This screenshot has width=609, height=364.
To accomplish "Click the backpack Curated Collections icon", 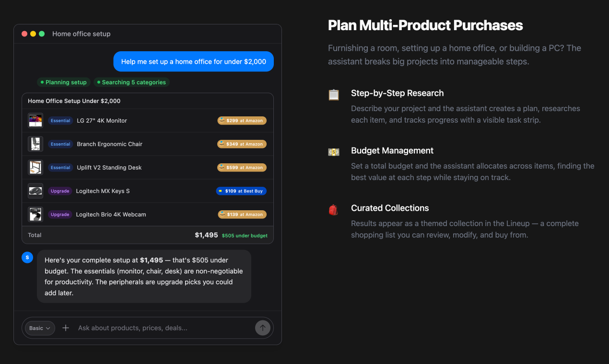I will coord(334,209).
